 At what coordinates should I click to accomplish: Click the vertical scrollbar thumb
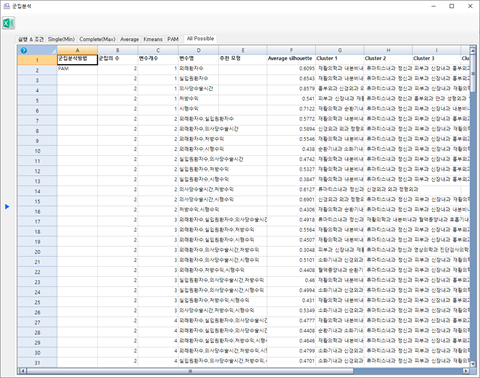coord(473,73)
